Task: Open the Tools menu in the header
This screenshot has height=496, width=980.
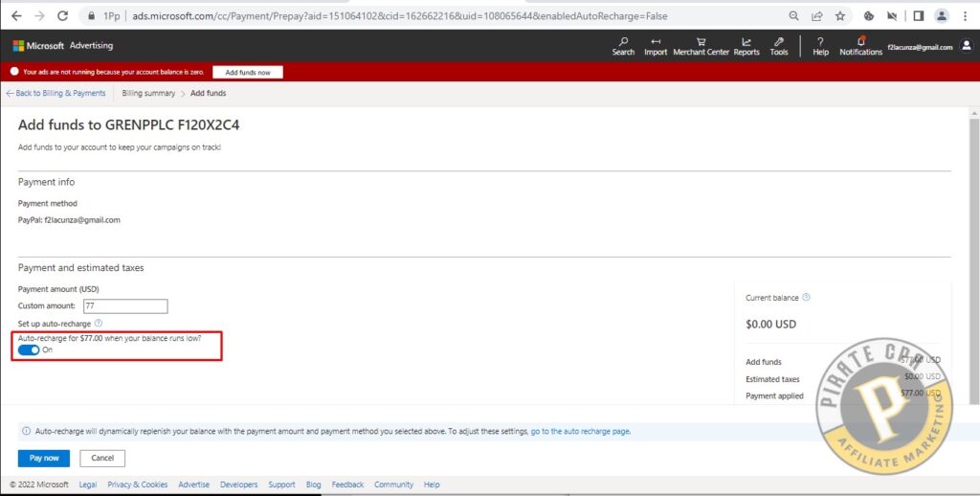Action: [779, 46]
